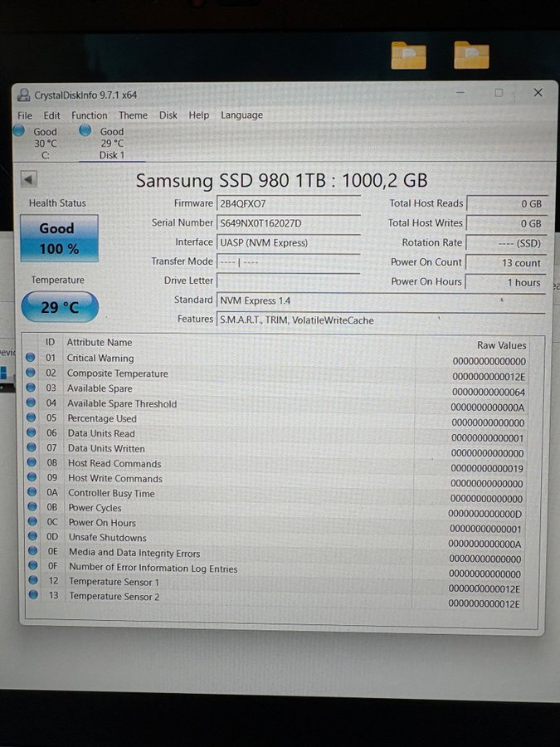Click the Power Cycles status circle icon
This screenshot has height=747, width=560.
click(x=32, y=507)
